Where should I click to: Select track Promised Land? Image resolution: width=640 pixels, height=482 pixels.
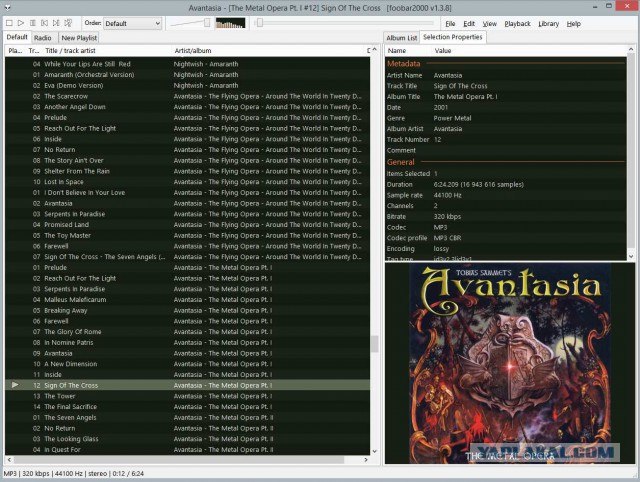pos(187,225)
